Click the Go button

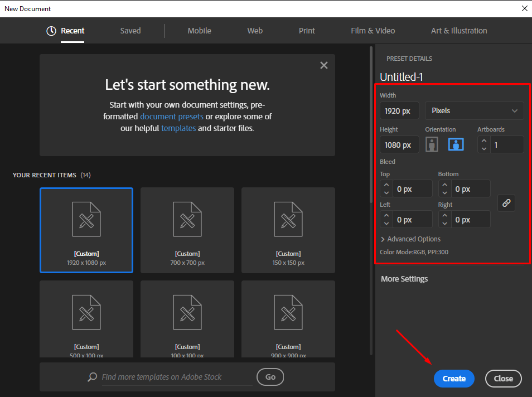[x=270, y=377]
